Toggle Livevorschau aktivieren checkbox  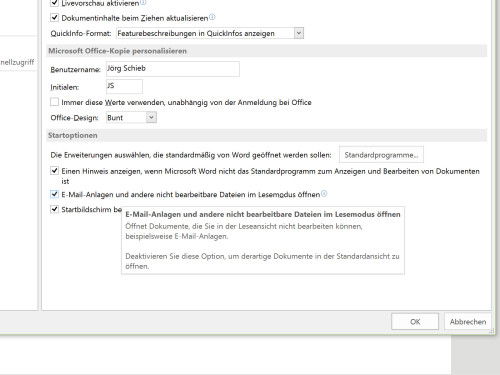[54, 3]
